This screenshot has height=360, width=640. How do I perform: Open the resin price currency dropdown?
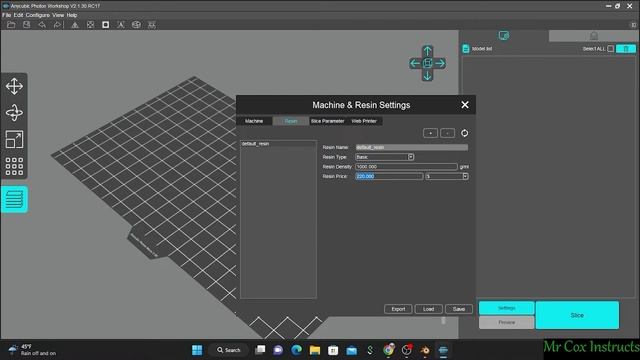(x=465, y=176)
